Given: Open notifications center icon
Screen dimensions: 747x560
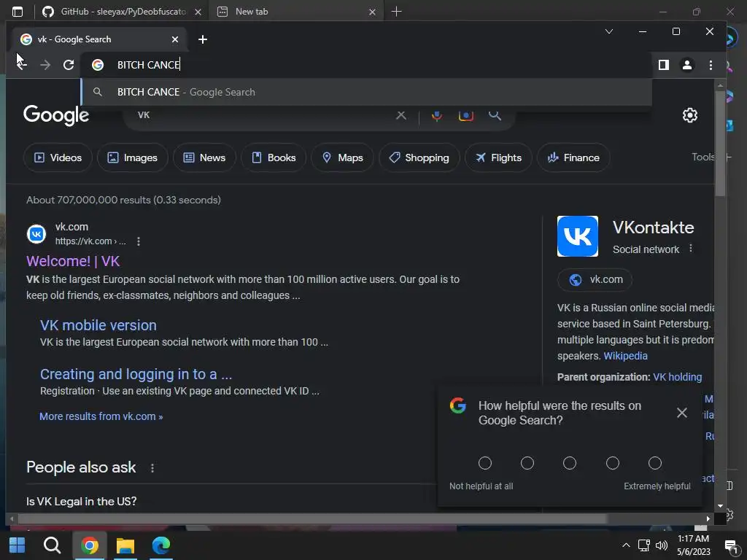Looking at the screenshot, I should 731,545.
